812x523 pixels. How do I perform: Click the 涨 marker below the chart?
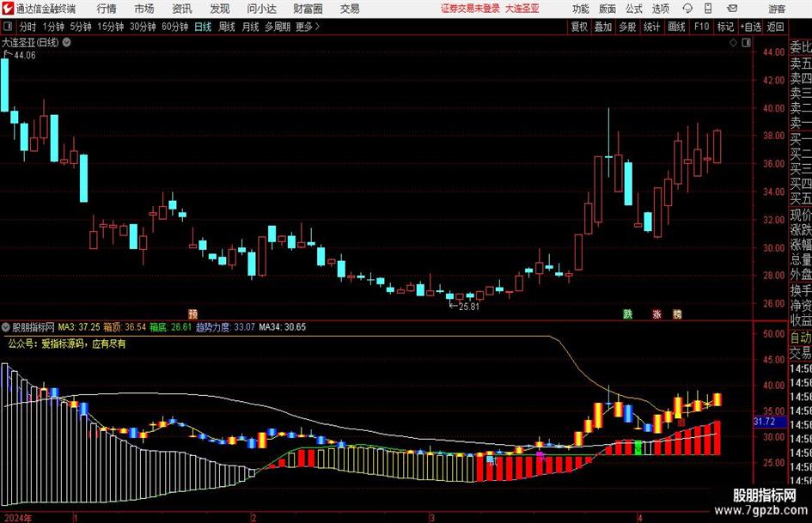[657, 313]
